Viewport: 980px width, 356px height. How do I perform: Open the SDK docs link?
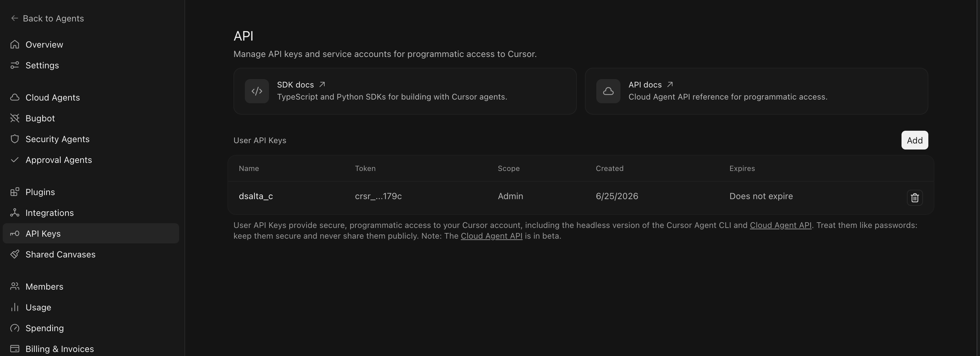pos(295,84)
